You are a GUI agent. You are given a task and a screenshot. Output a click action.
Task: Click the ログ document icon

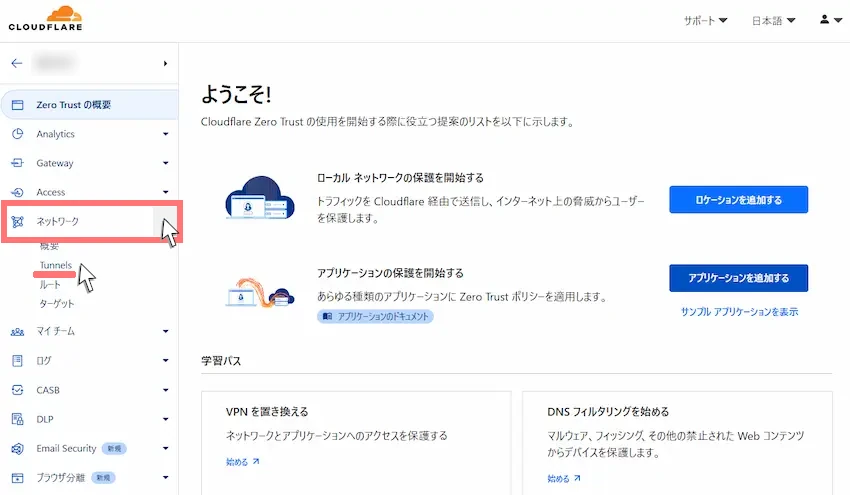click(x=17, y=361)
